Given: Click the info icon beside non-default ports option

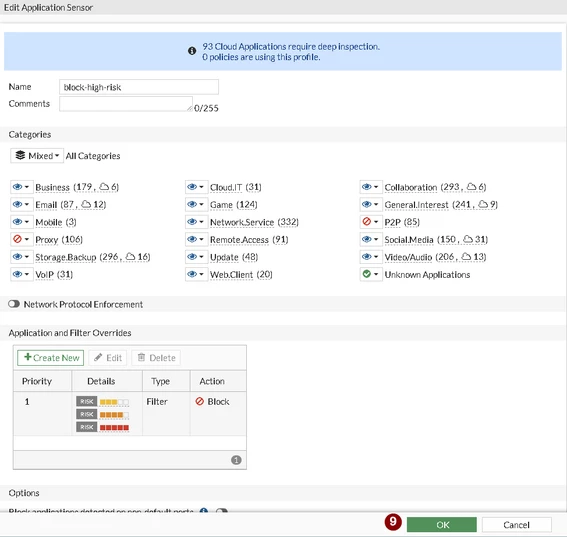Looking at the screenshot, I should click(x=204, y=511).
